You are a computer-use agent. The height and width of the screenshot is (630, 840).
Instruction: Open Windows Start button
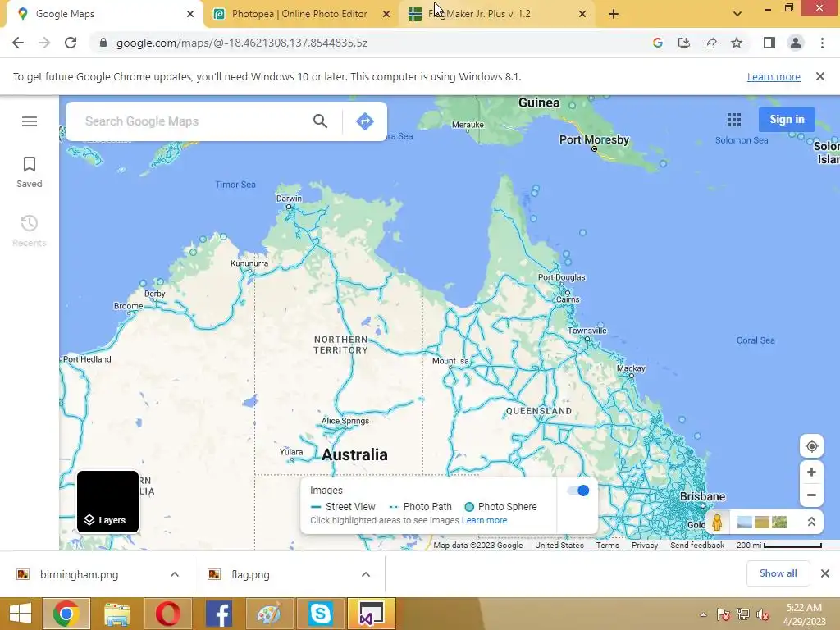click(21, 614)
